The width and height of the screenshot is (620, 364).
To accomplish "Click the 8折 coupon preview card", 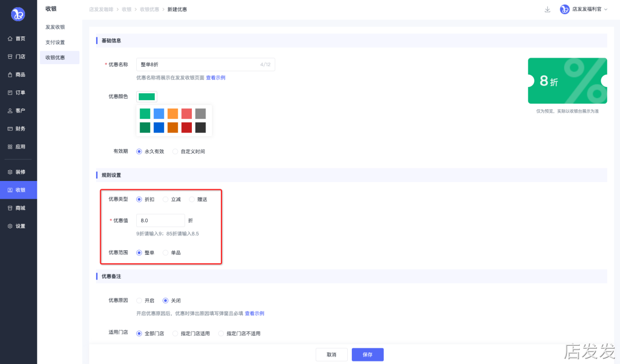I will pyautogui.click(x=567, y=81).
